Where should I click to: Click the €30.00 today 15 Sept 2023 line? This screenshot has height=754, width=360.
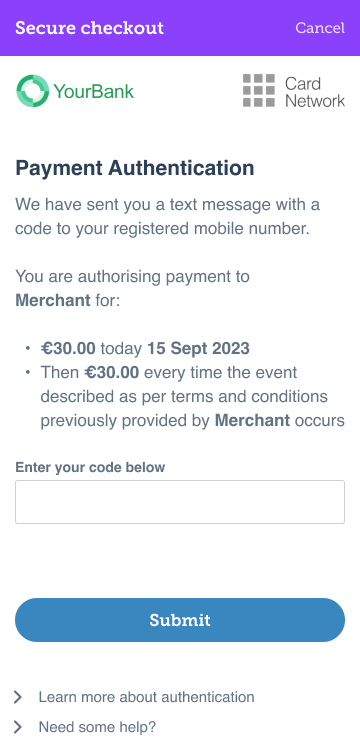[x=145, y=348]
